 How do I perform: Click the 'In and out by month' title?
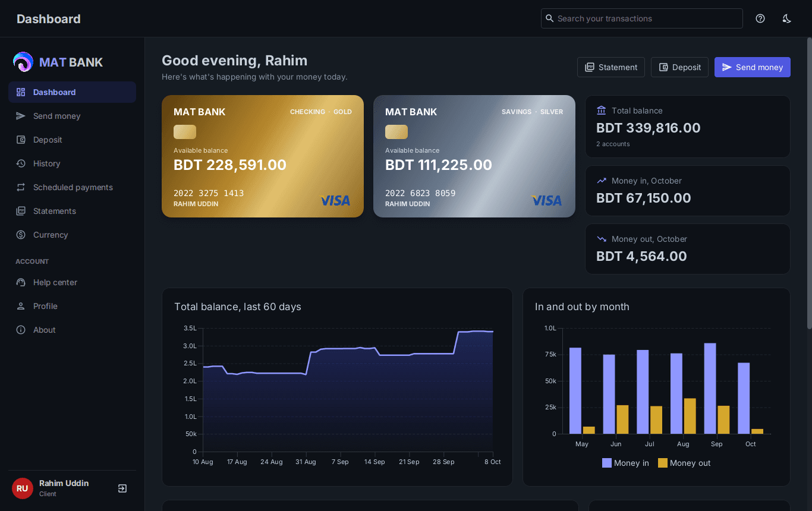click(x=582, y=307)
